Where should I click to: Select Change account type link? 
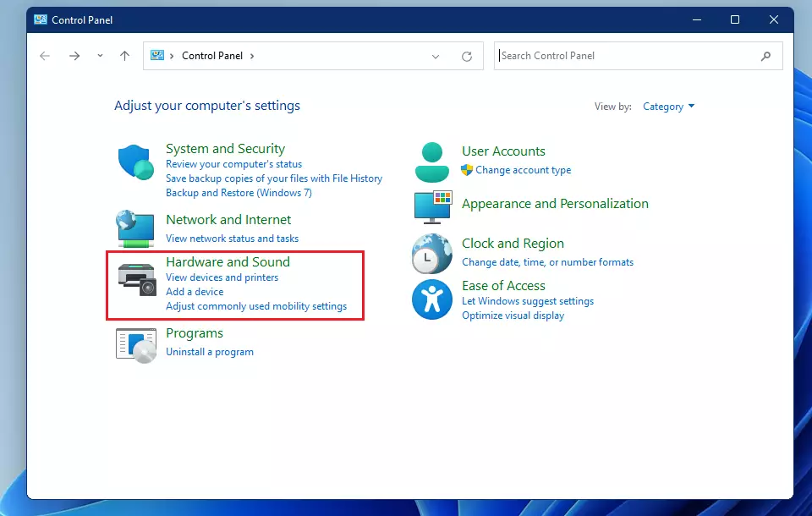[x=523, y=170]
